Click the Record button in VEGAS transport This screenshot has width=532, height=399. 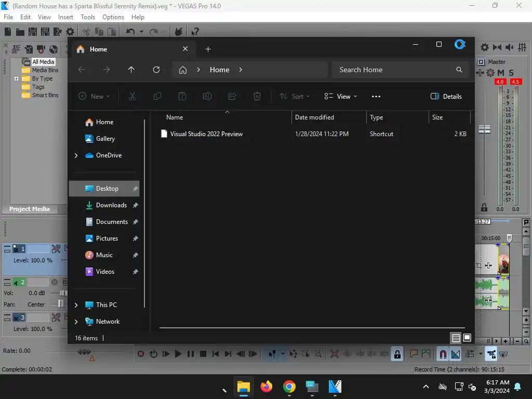(x=141, y=354)
